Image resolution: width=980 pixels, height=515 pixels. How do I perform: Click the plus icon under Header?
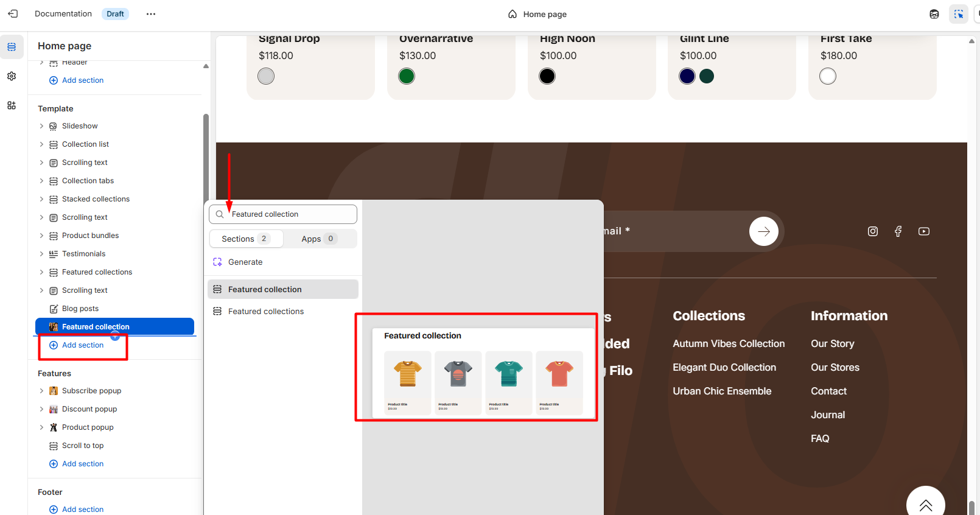[54, 80]
